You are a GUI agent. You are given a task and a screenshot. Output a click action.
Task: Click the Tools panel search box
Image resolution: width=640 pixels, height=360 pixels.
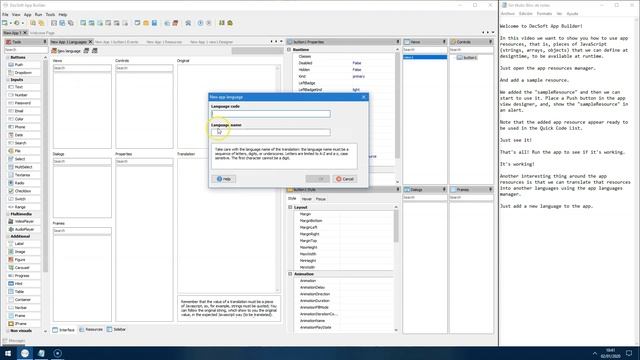(x=26, y=50)
